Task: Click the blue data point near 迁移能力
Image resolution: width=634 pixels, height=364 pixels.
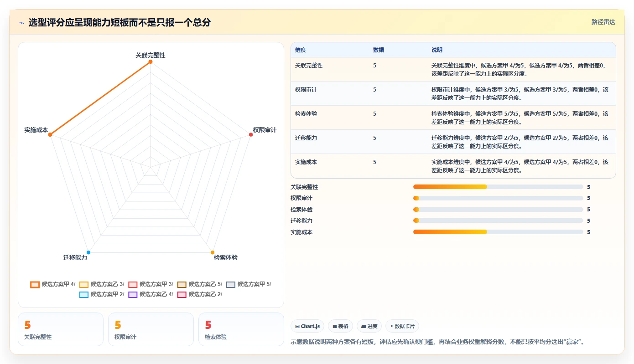Action: coord(88,252)
